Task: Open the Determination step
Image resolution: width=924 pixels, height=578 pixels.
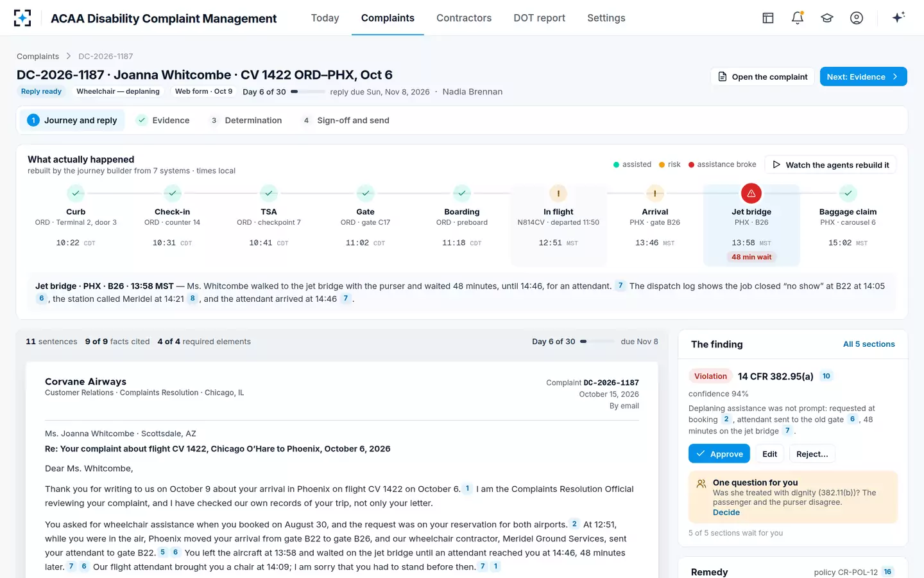Action: [x=246, y=120]
